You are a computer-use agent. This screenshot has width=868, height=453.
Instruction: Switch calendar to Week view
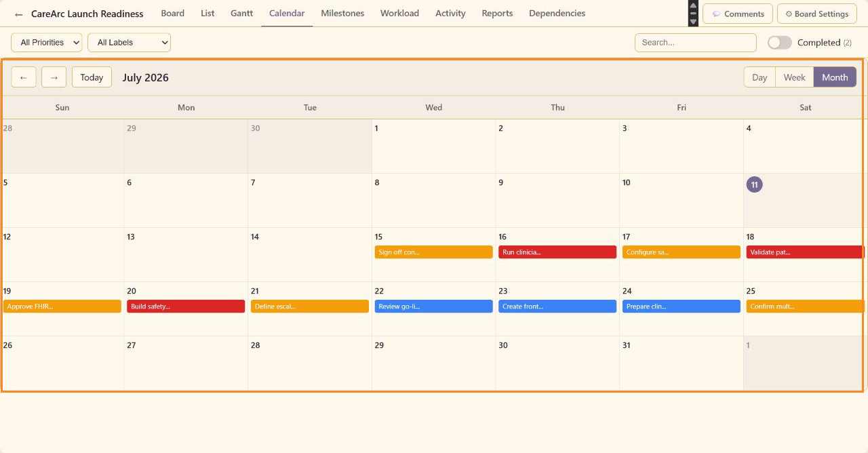pos(795,77)
